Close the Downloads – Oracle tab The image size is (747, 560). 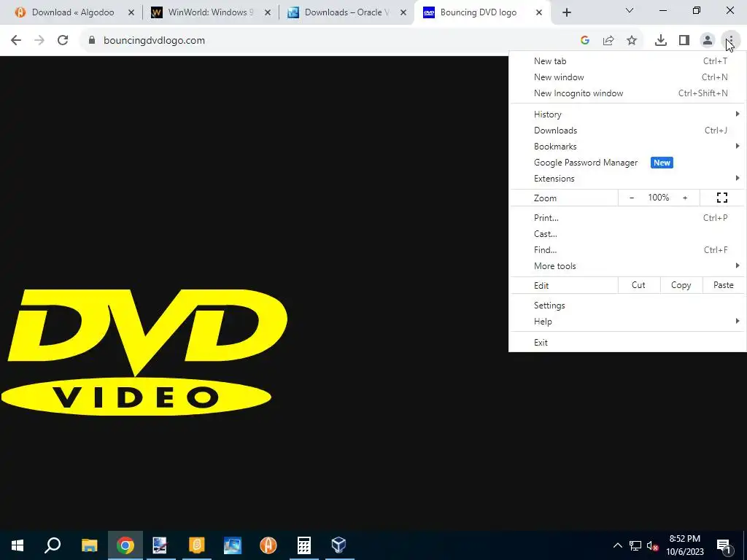click(x=403, y=12)
